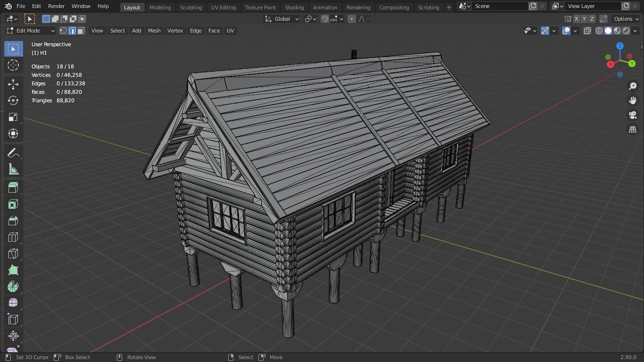The image size is (644, 362).
Task: Toggle the camera view icon
Action: click(633, 115)
